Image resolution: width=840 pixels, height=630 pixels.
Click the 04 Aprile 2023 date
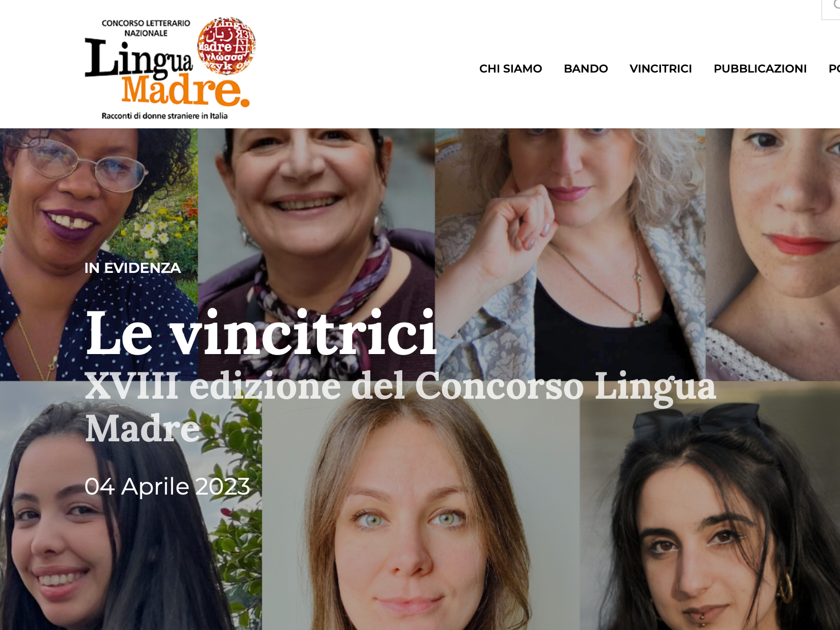point(167,486)
